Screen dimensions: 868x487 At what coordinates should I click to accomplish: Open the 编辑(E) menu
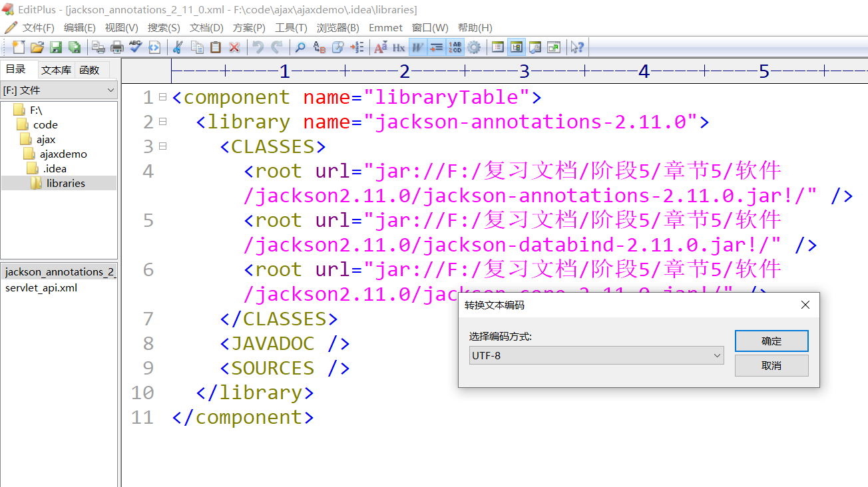pos(80,27)
